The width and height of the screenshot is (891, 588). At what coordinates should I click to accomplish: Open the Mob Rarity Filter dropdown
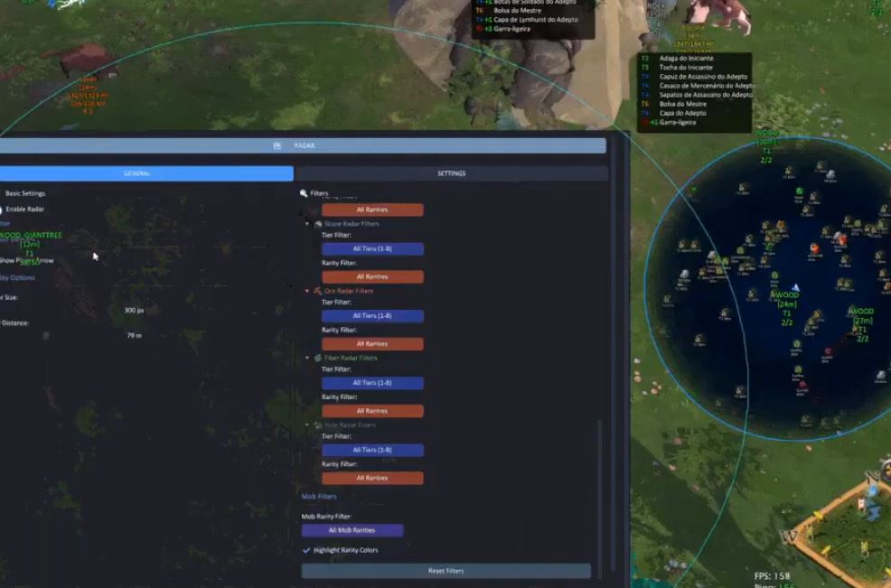point(352,530)
